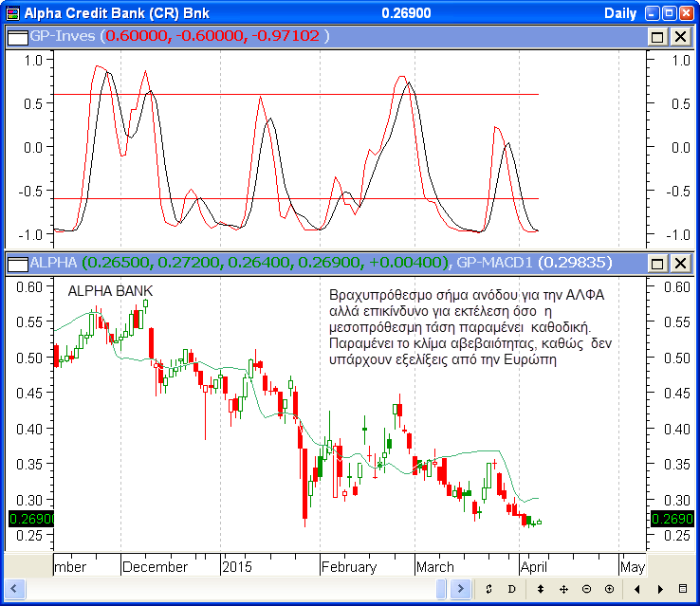Click the May date axis label
This screenshot has width=700, height=606.
633,567
